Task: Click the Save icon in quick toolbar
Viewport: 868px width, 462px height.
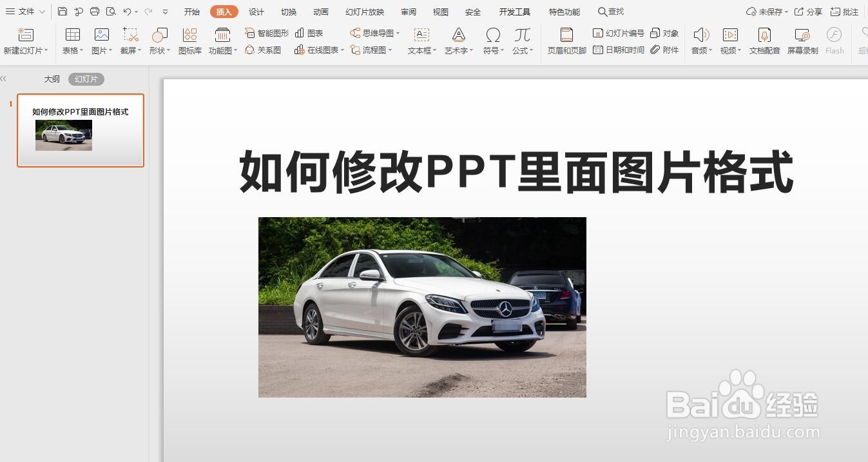Action: pyautogui.click(x=63, y=12)
